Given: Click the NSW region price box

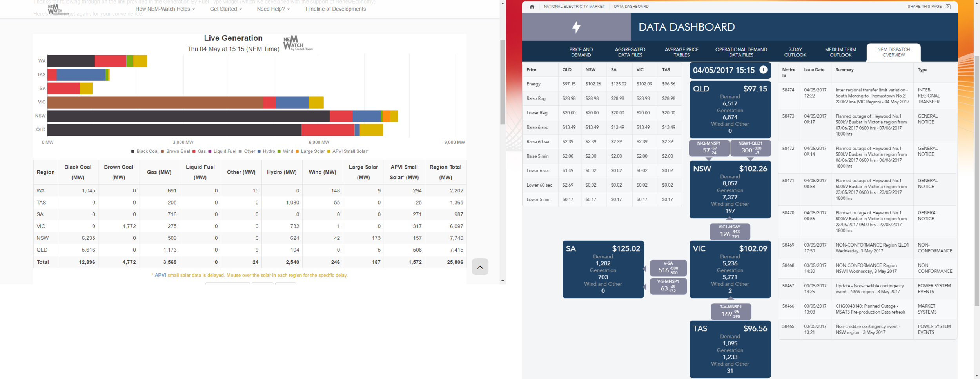Looking at the screenshot, I should (x=730, y=189).
